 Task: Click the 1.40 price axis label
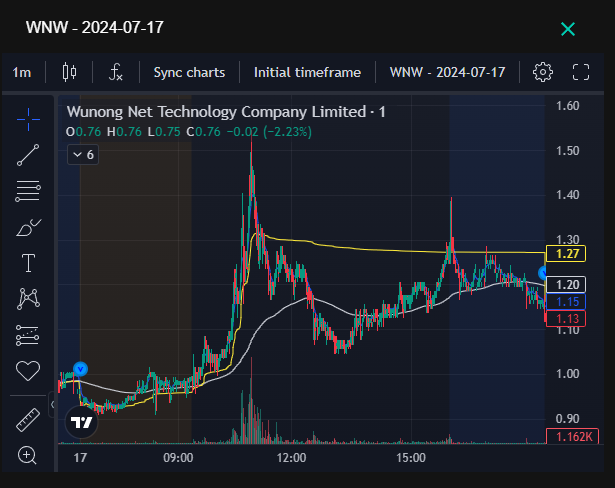568,195
